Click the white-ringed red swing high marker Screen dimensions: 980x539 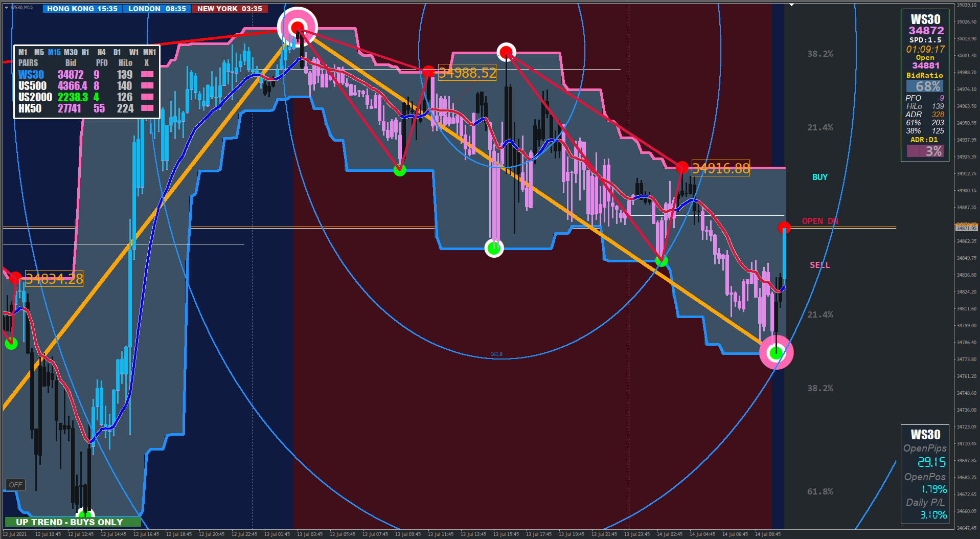tap(506, 52)
